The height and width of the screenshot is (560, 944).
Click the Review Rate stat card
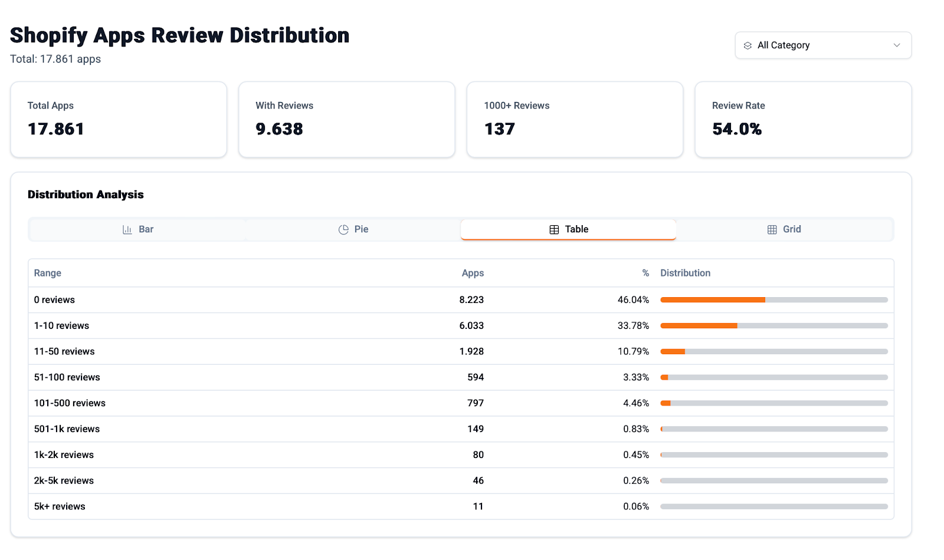click(x=803, y=120)
